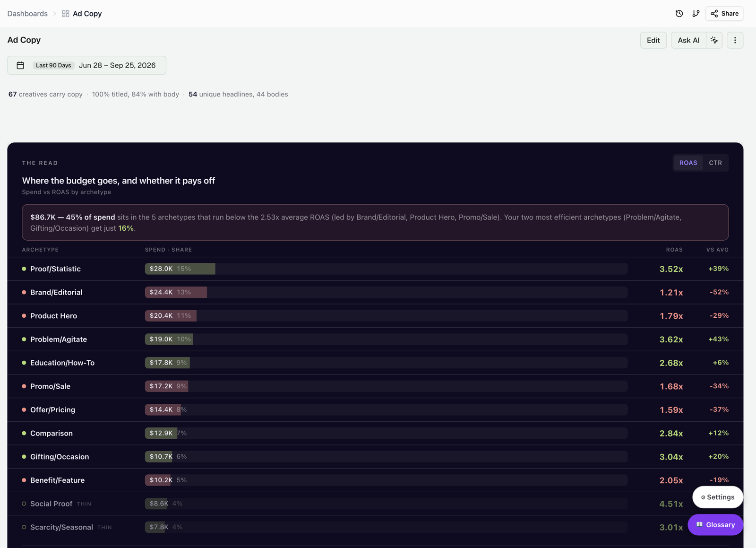This screenshot has width=756, height=548.
Task: Click the Brand/Editorial archetype name
Action: point(56,292)
